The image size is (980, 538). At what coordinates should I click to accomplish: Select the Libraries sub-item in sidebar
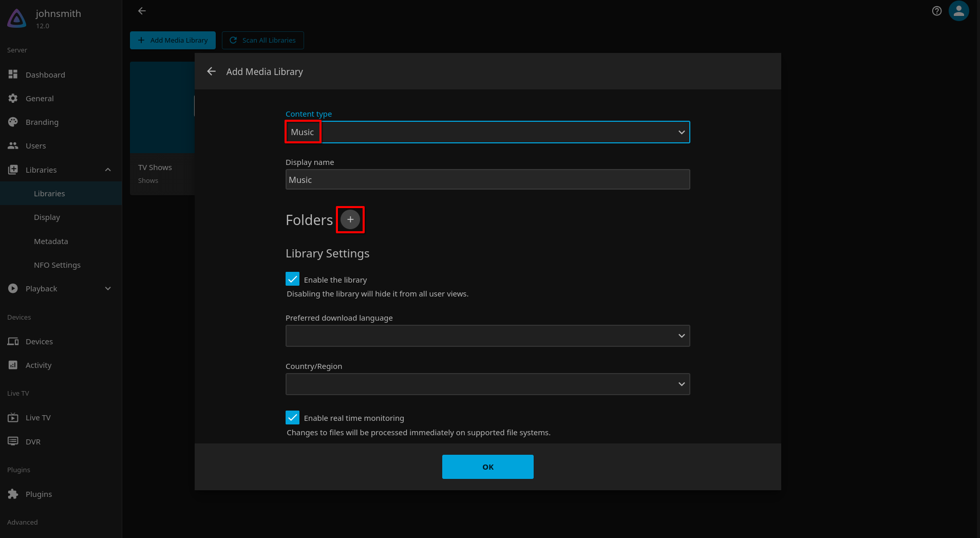[x=61, y=193]
